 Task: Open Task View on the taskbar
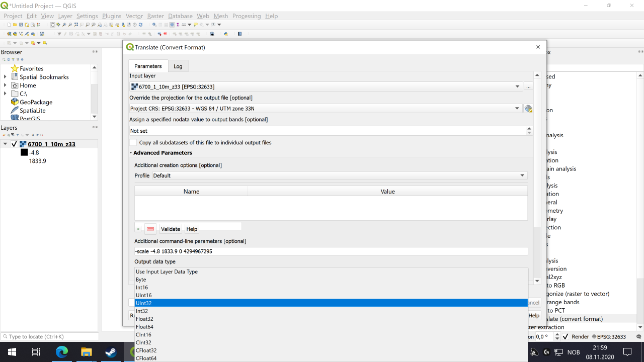tap(36, 352)
